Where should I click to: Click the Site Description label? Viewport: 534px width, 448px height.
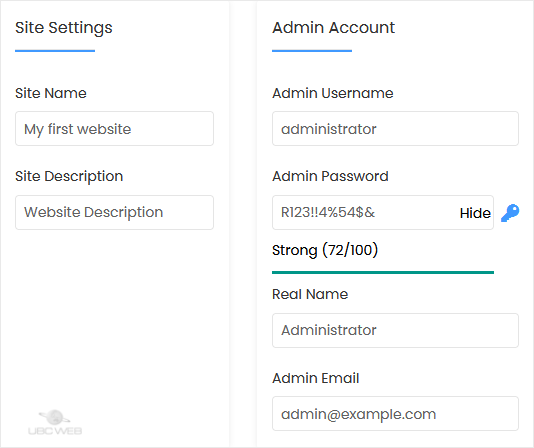click(69, 176)
